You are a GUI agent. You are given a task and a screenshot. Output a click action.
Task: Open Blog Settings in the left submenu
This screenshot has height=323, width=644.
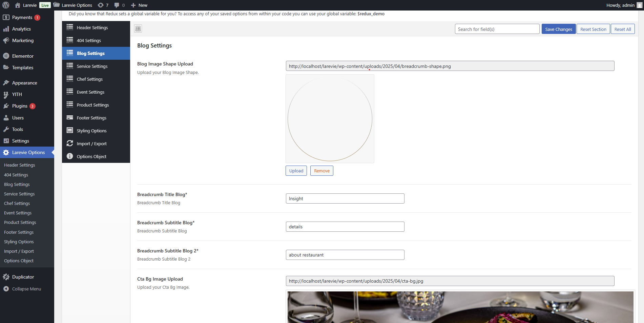pyautogui.click(x=17, y=184)
